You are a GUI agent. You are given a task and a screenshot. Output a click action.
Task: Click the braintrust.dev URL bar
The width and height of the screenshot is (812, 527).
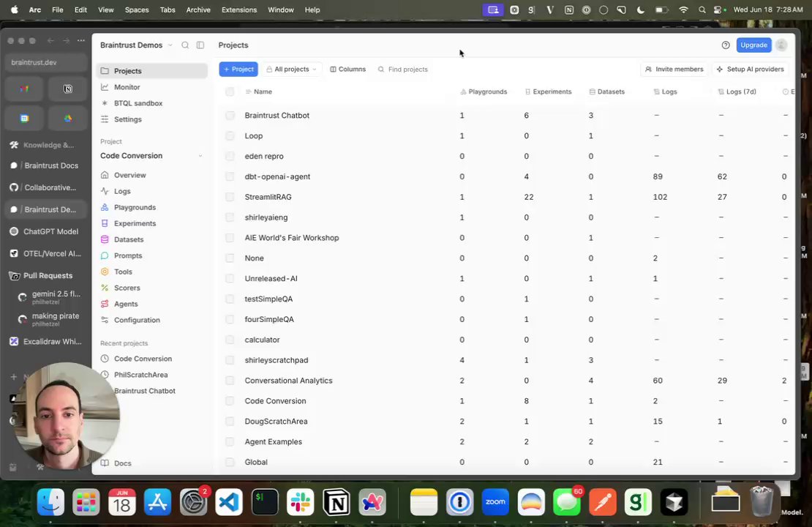coord(45,62)
